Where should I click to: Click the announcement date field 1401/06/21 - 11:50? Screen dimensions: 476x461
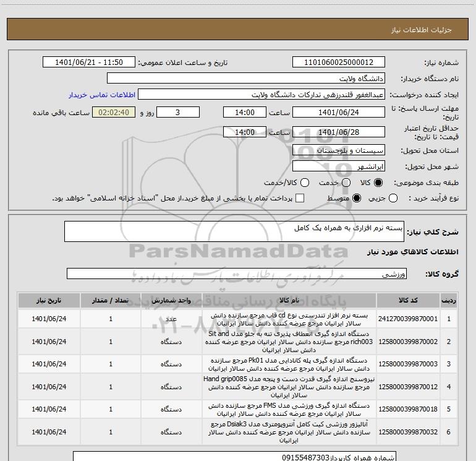[x=89, y=62]
